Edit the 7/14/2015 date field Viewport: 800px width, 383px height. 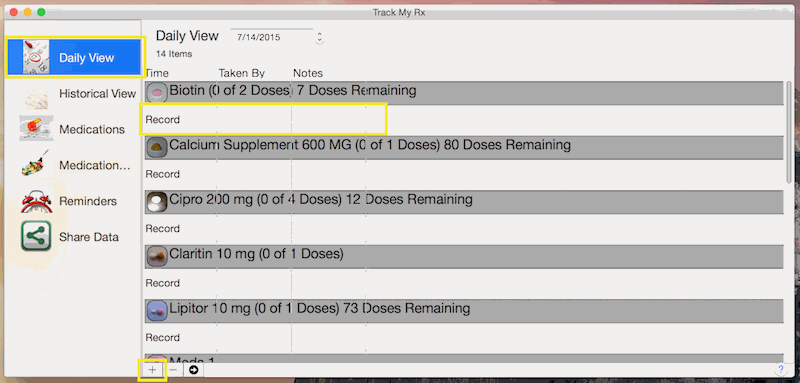pyautogui.click(x=271, y=37)
